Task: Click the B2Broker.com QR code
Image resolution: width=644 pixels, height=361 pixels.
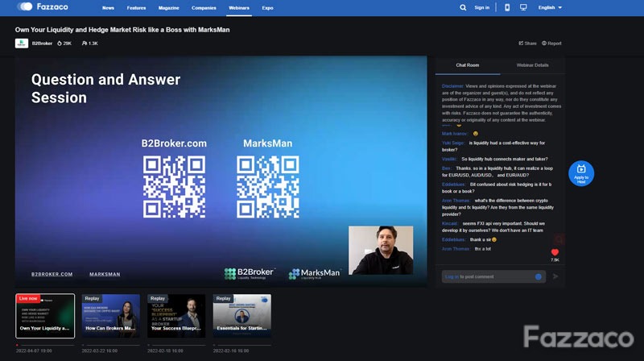Action: pos(174,187)
